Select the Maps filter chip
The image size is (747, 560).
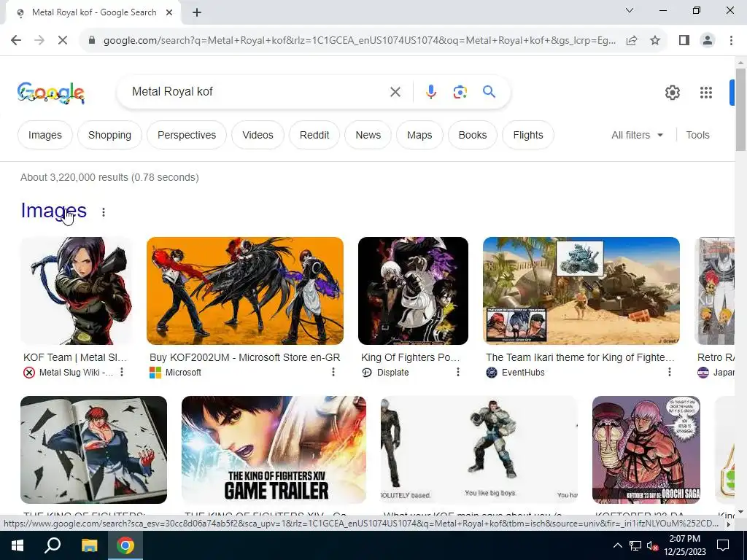point(419,135)
